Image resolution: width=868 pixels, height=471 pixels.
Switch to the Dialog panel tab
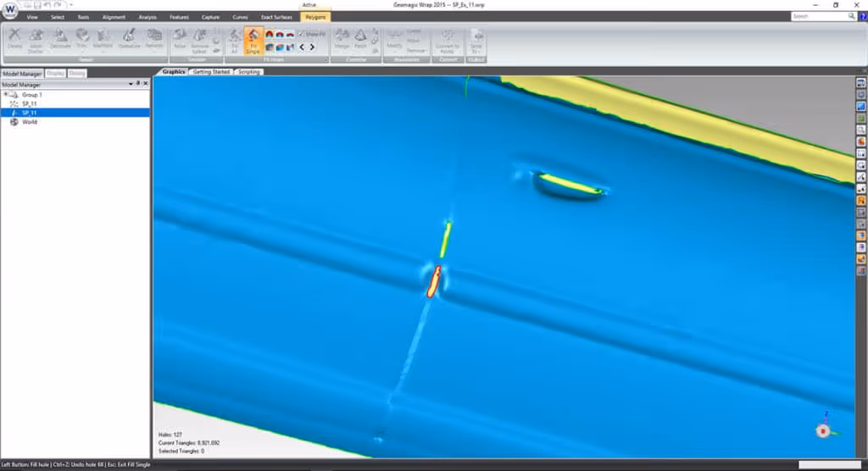pos(77,73)
